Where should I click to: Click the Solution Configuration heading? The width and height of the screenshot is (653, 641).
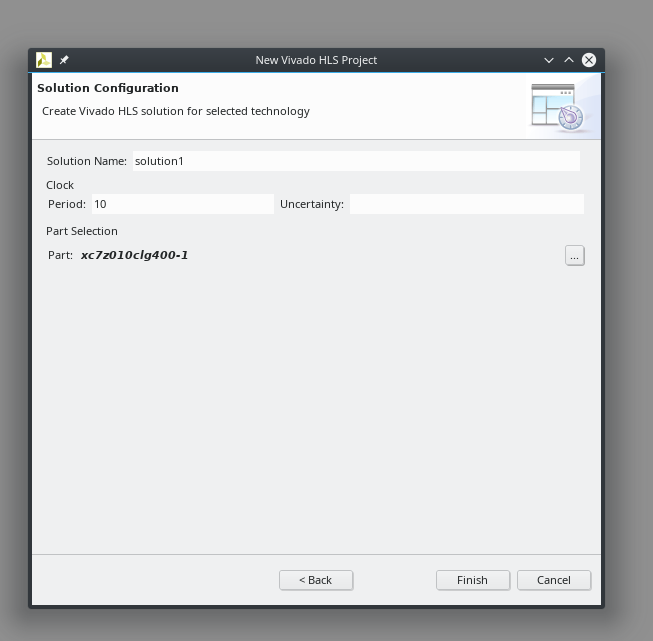pos(108,88)
